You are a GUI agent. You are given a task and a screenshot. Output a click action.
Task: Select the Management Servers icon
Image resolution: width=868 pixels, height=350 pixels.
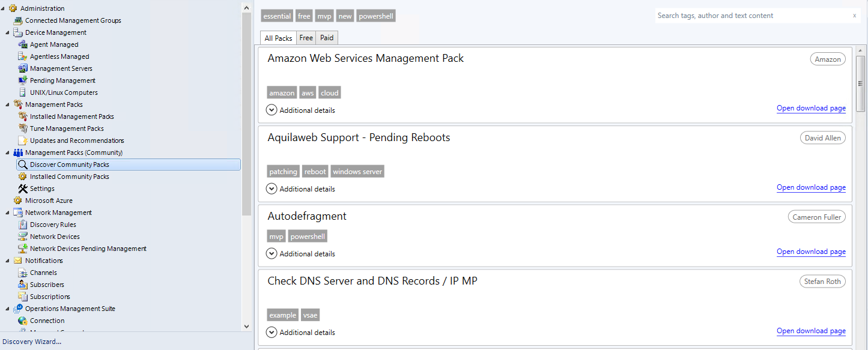[x=23, y=68]
